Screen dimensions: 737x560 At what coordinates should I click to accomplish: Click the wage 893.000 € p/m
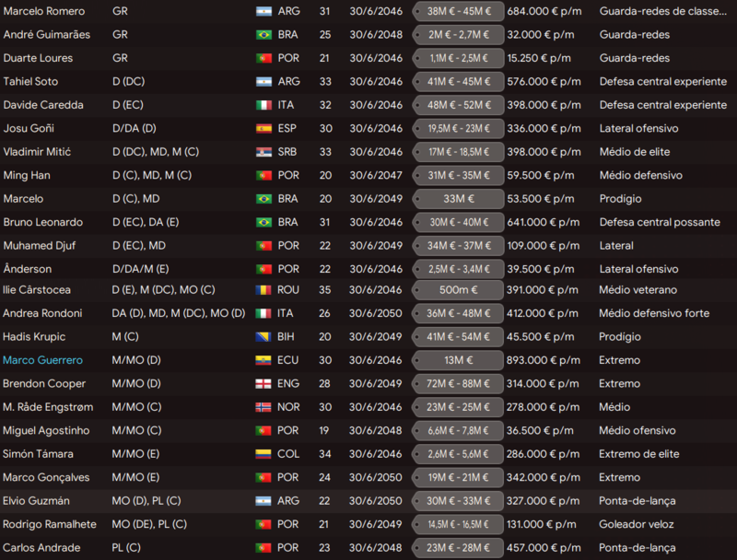pos(544,361)
